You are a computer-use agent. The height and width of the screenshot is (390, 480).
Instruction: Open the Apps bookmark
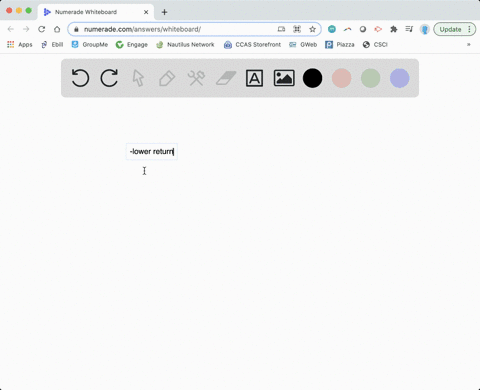pyautogui.click(x=20, y=45)
